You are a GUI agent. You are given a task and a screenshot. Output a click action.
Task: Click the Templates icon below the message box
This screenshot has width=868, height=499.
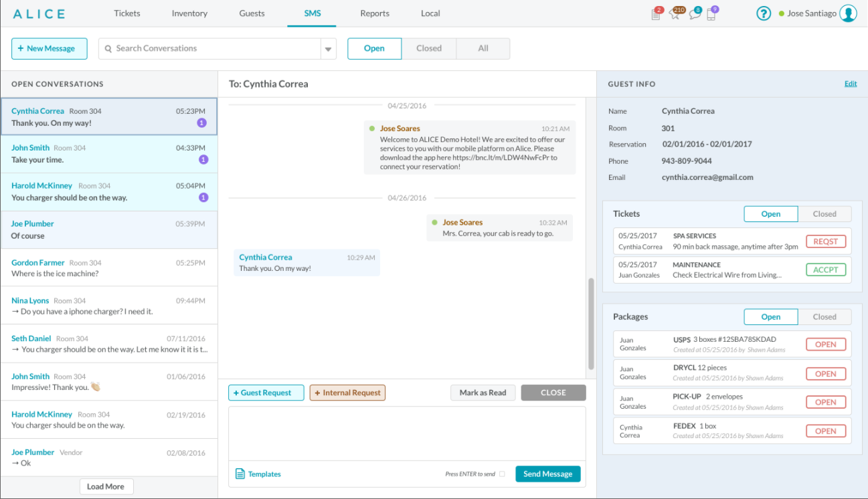coord(240,474)
